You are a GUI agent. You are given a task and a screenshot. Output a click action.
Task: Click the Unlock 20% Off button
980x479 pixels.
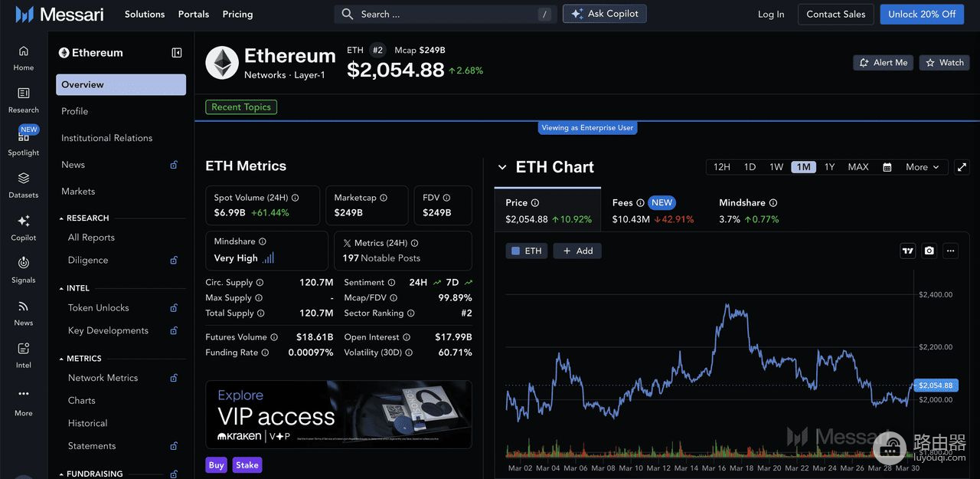click(922, 14)
